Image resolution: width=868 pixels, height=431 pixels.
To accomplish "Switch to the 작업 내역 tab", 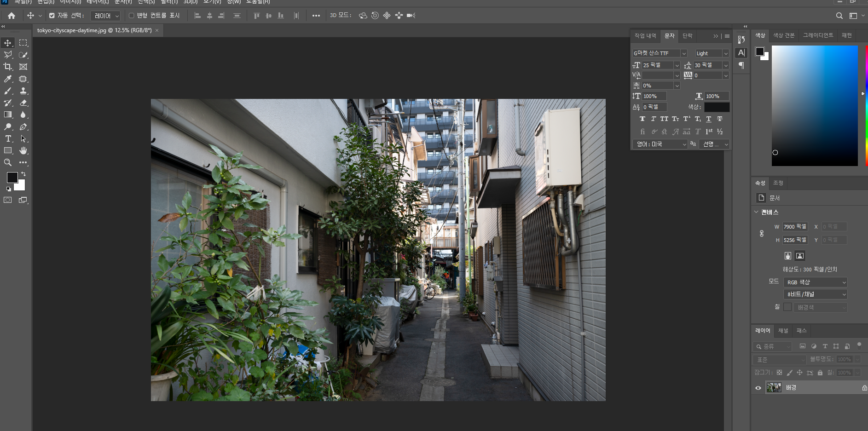I will coord(645,36).
